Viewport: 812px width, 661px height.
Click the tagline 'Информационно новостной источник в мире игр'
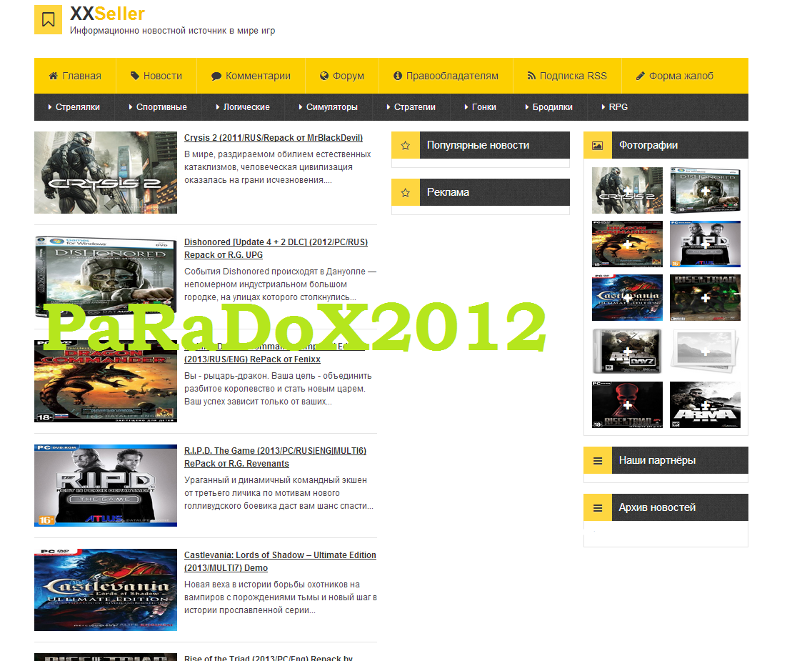(172, 31)
